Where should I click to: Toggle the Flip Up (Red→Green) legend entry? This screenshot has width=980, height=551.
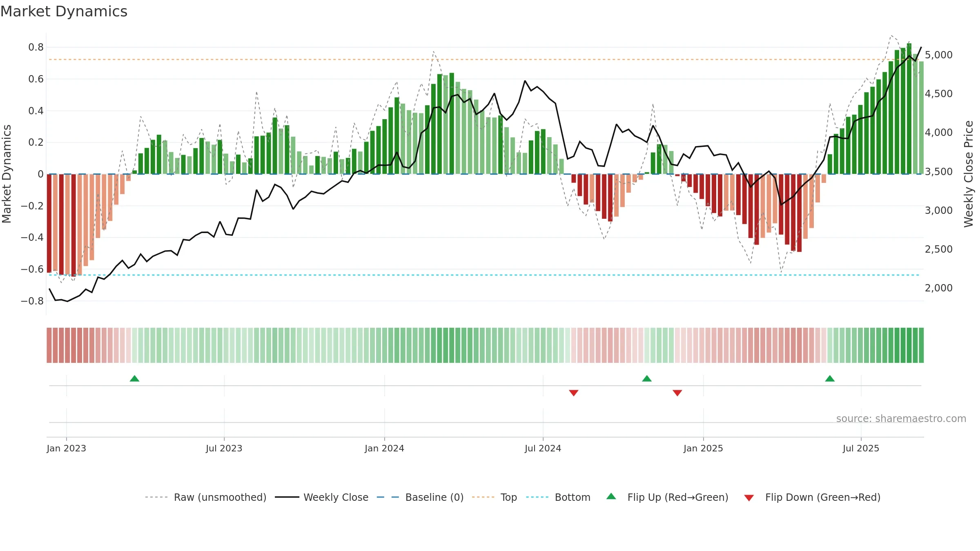click(667, 497)
